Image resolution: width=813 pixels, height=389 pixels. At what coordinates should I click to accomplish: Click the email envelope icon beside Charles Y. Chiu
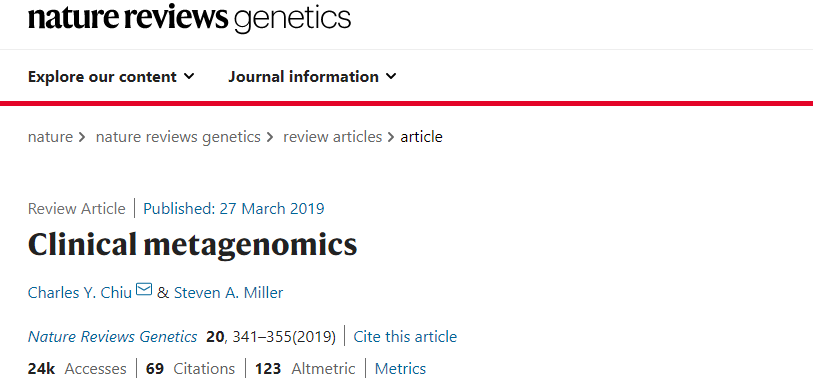click(x=144, y=289)
